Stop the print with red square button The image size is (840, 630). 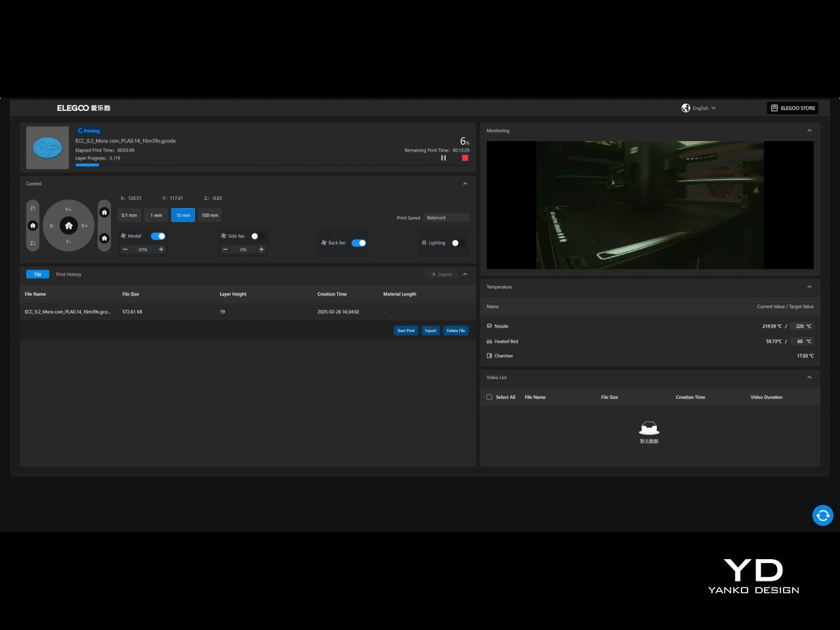(465, 158)
